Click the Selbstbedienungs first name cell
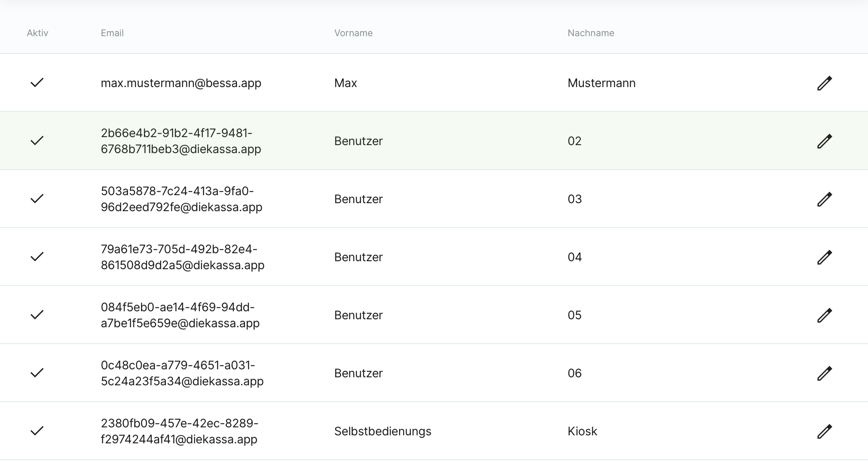Screen dimensions: 868x461 coord(383,431)
